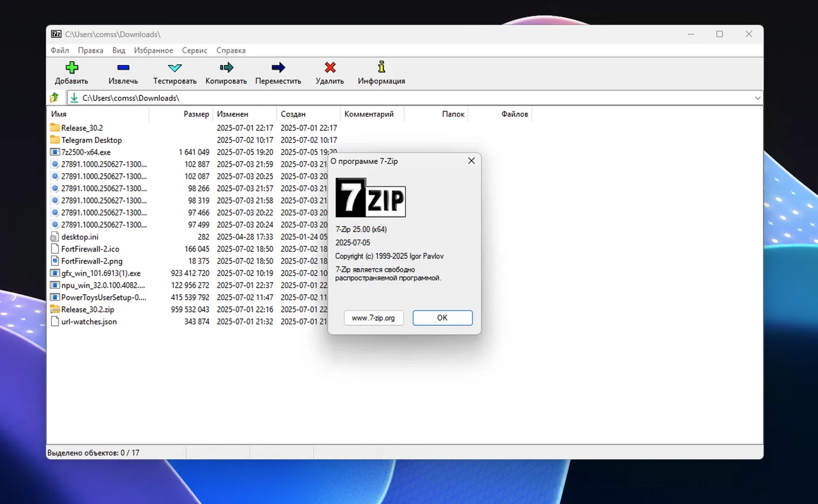Sort by the Создан column header

coord(309,114)
